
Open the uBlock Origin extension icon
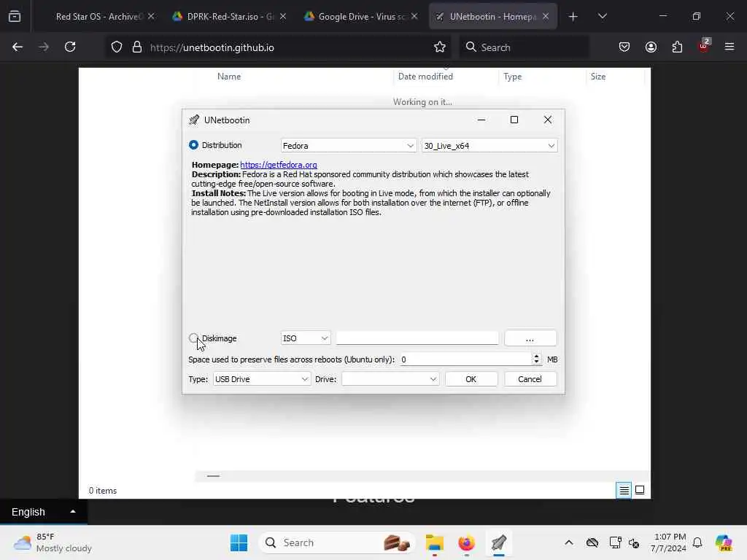point(704,46)
